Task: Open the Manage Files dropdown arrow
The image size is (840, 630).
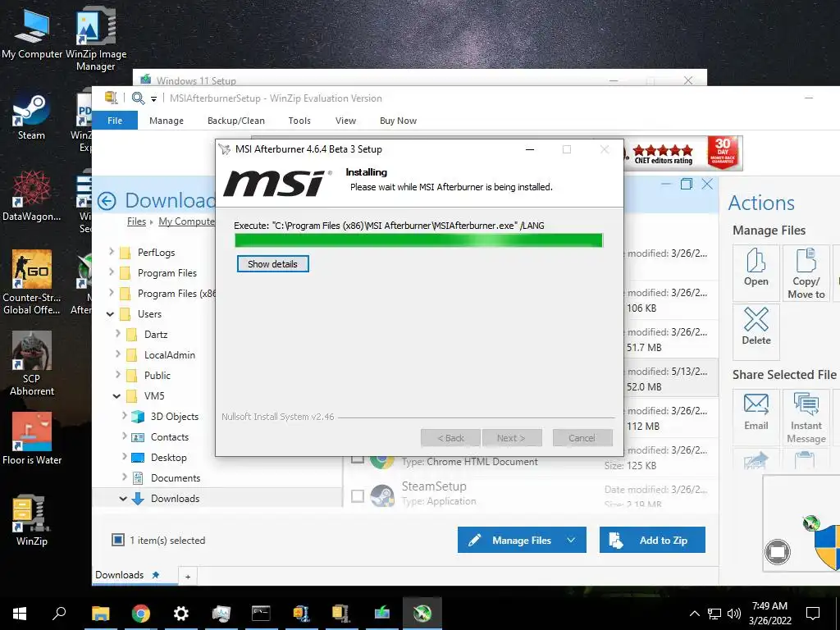Action: pyautogui.click(x=571, y=540)
